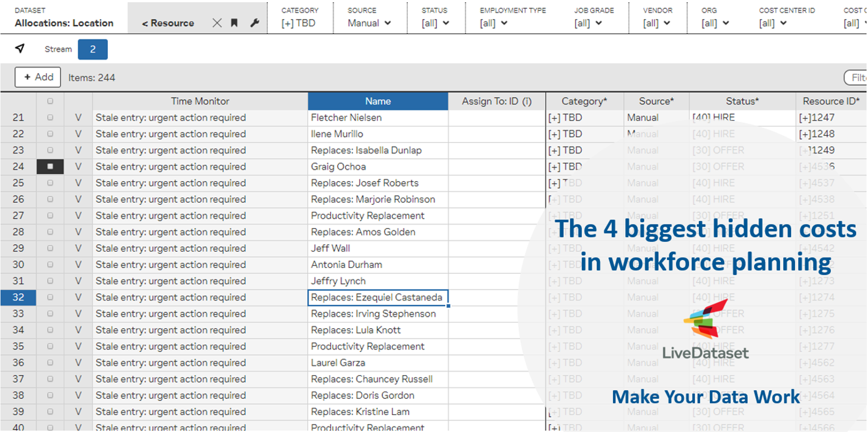Go back using the < Resource button
Image resolution: width=868 pixels, height=432 pixels.
[x=168, y=23]
